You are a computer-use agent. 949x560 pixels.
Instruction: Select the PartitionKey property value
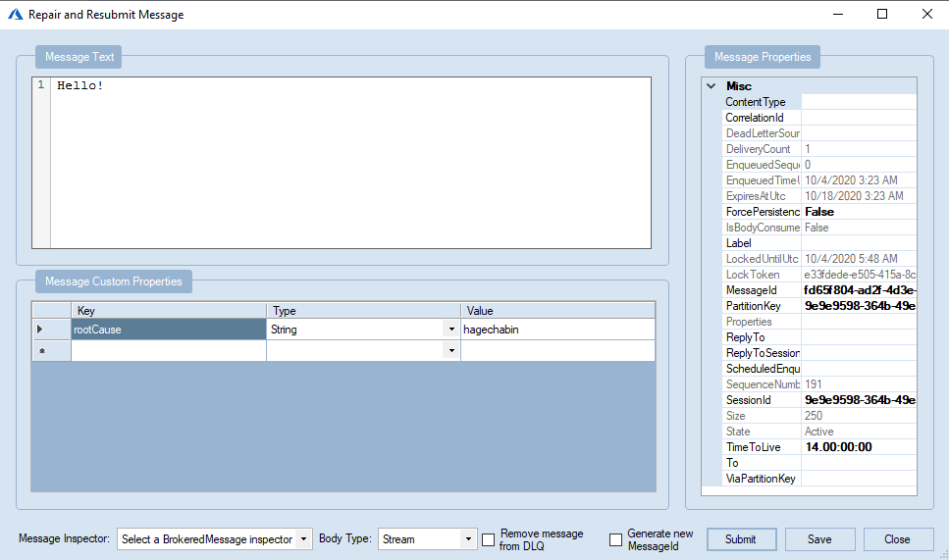click(859, 306)
